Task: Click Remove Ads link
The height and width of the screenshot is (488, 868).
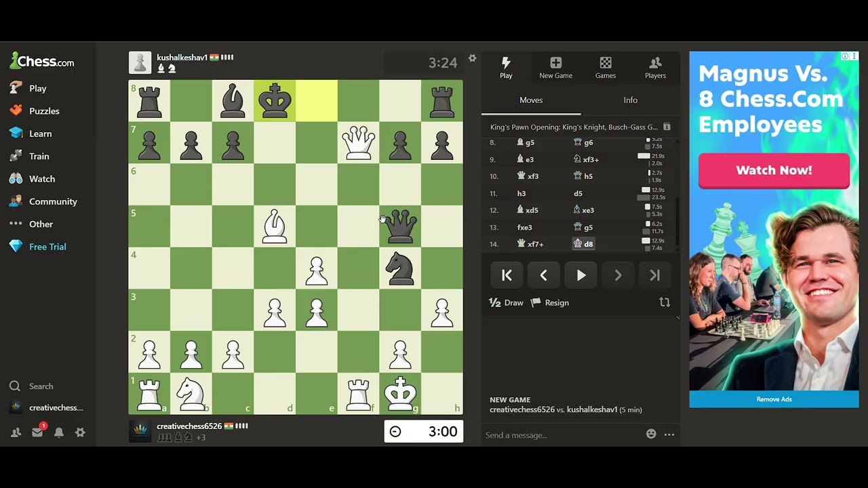Action: pos(774,399)
